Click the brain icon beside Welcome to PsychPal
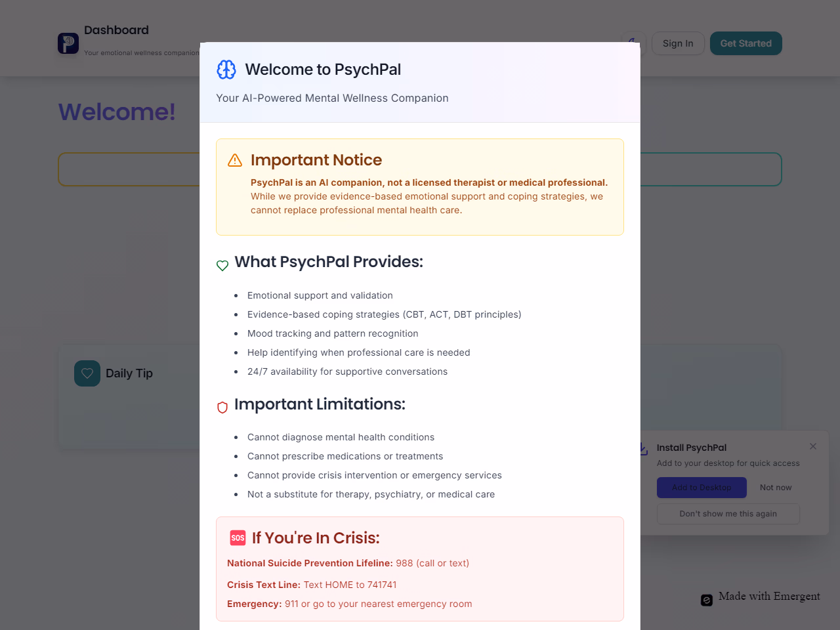The height and width of the screenshot is (630, 840). tap(226, 70)
